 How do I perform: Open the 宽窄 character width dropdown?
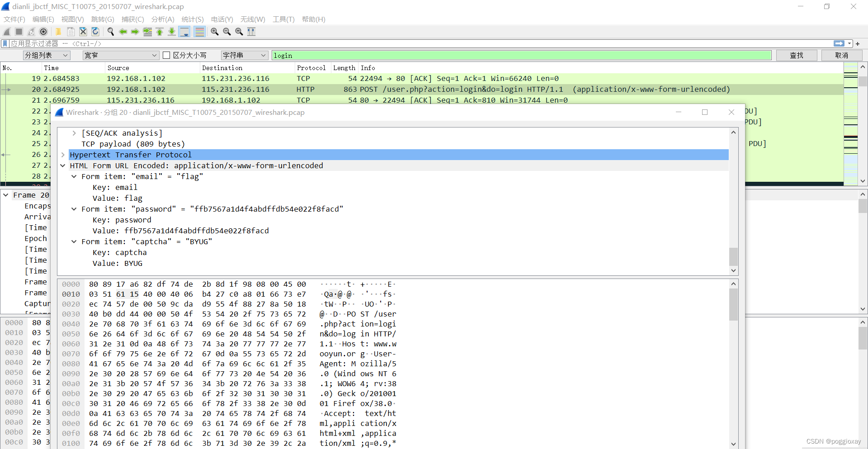pos(120,55)
